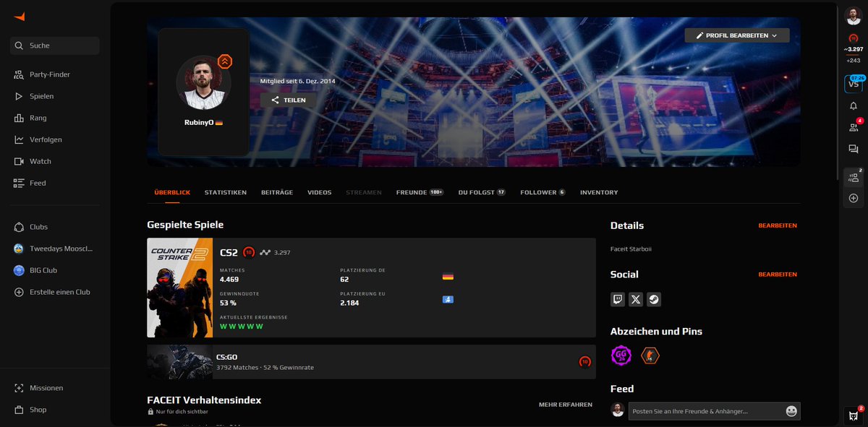Open the friends list icon with badge 4
This screenshot has height=427, width=868.
click(854, 127)
